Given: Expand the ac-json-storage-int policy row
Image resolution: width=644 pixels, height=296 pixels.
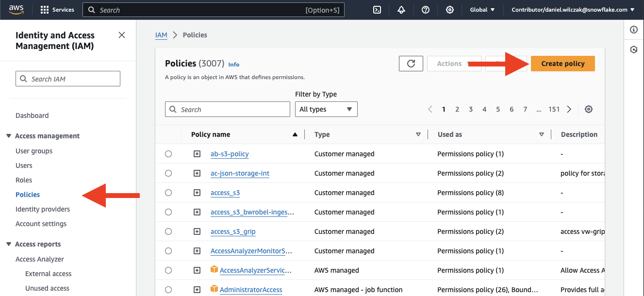Looking at the screenshot, I should pos(197,173).
